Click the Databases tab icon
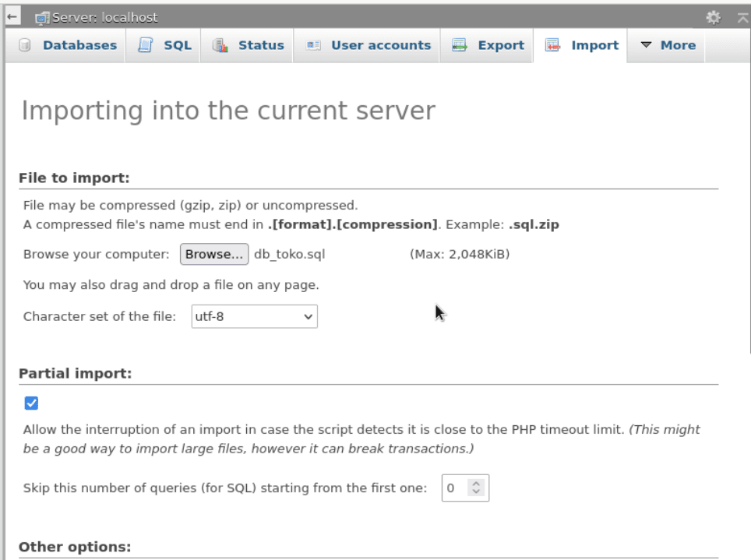The height and width of the screenshot is (560, 751). click(x=24, y=45)
